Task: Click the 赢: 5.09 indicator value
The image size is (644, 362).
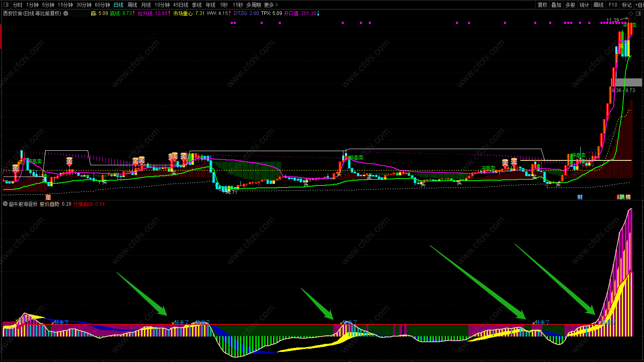Action: pyautogui.click(x=99, y=13)
